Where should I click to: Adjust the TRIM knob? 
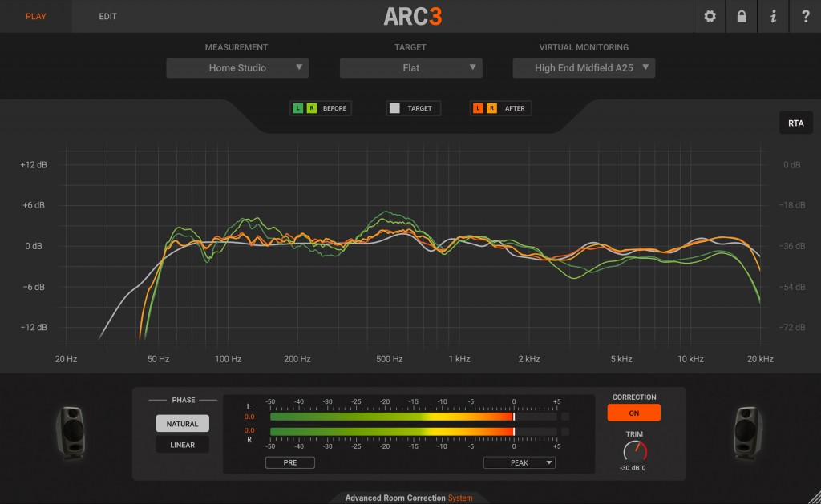634,450
